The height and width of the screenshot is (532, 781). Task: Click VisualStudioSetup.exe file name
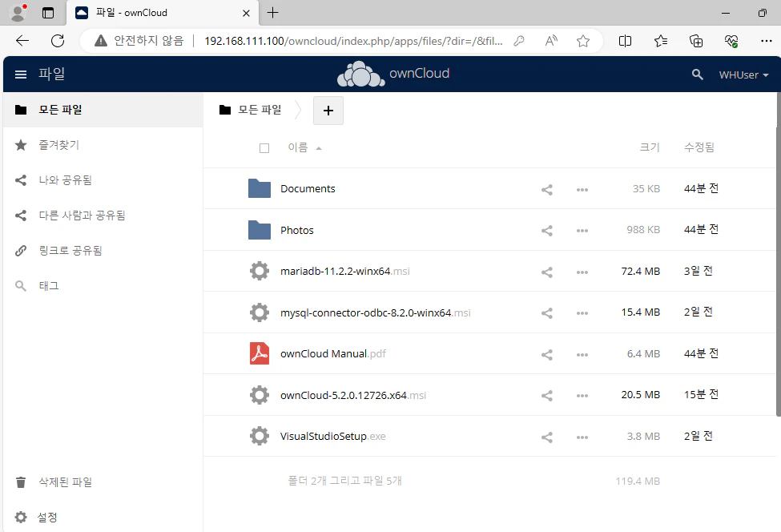pyautogui.click(x=332, y=437)
